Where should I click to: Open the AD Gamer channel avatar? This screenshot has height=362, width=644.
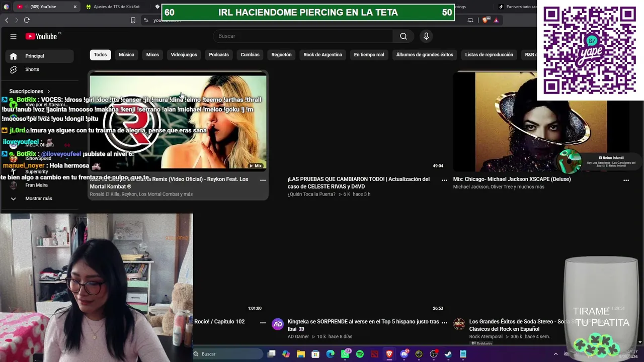pos(278,324)
